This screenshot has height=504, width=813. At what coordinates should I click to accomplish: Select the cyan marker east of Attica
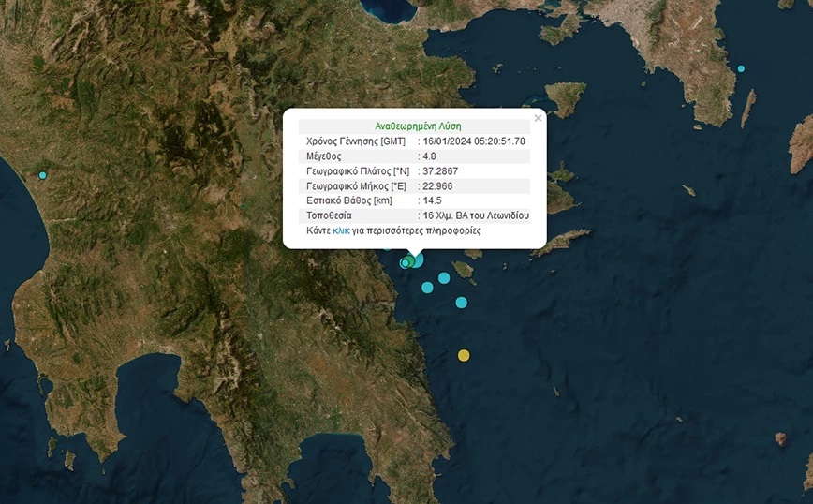tap(741, 68)
